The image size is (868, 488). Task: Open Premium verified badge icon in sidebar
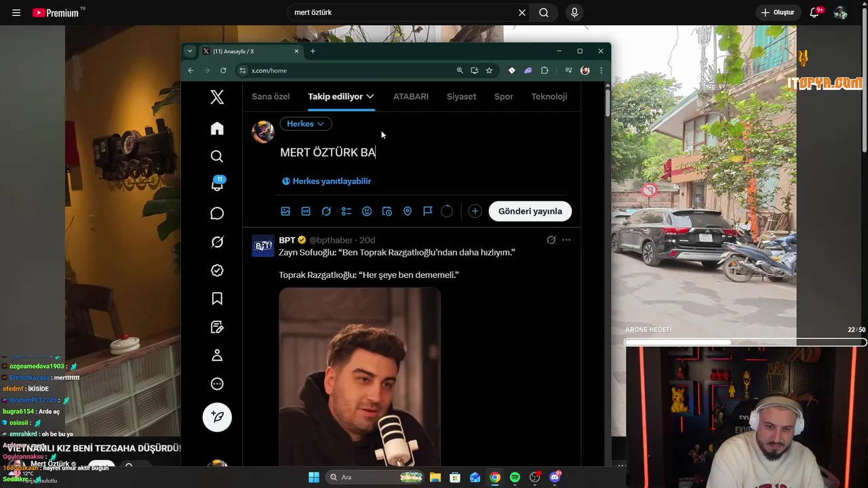click(217, 270)
